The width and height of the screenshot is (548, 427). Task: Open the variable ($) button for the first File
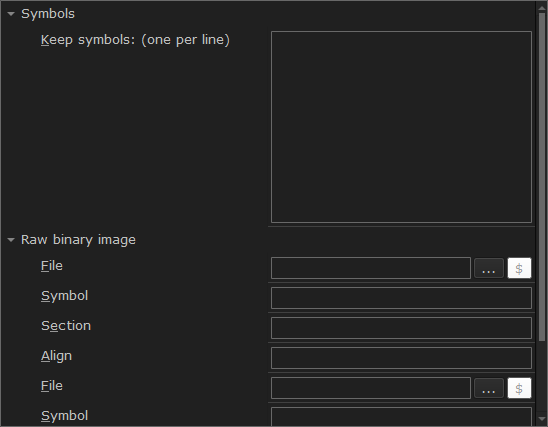(x=519, y=268)
